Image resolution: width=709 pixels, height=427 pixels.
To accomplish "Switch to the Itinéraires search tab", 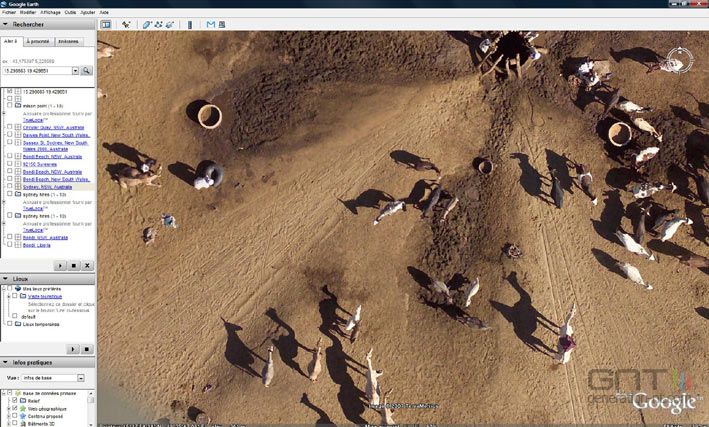I will (x=69, y=42).
